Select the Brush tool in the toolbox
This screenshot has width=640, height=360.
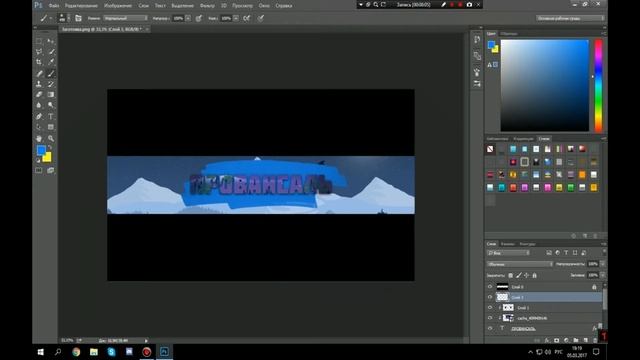pos(51,74)
